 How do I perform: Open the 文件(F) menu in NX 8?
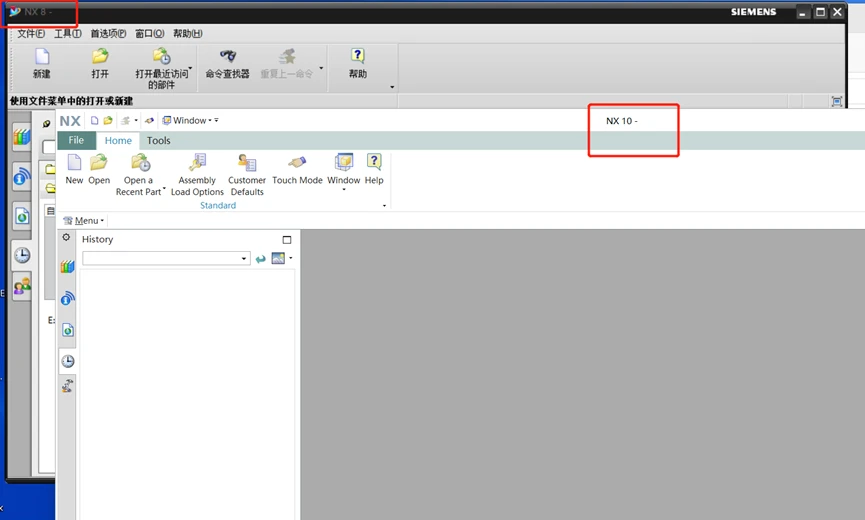pyautogui.click(x=31, y=34)
